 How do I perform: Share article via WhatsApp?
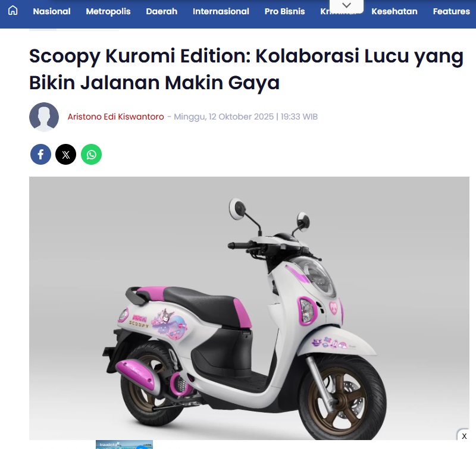[92, 155]
